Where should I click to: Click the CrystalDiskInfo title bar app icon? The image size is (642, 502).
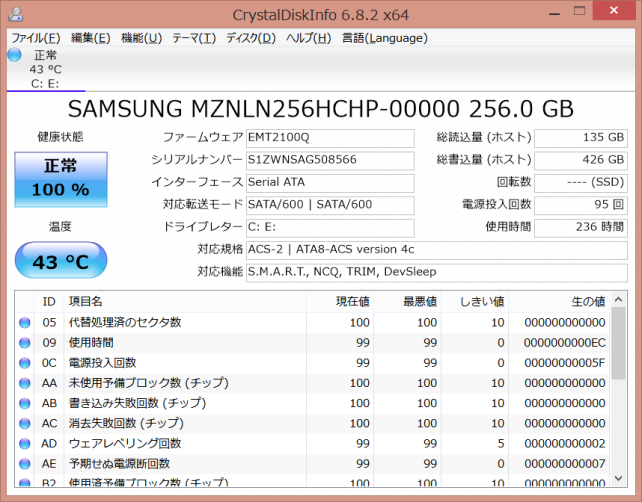click(x=16, y=14)
